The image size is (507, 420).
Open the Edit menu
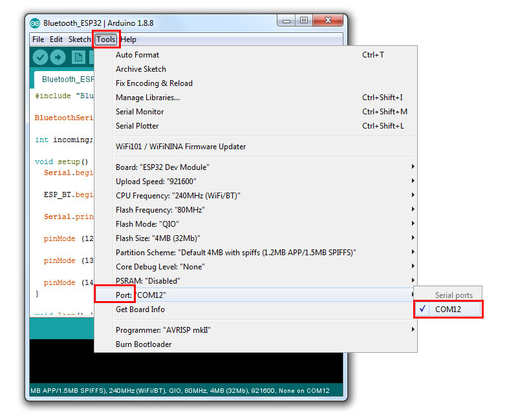pos(56,39)
